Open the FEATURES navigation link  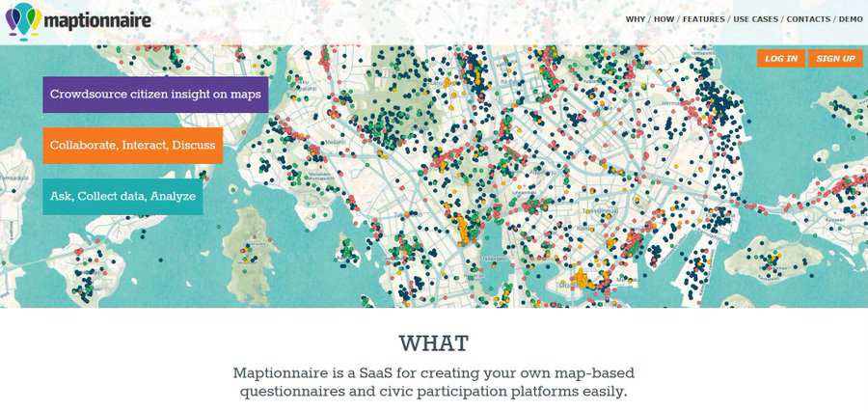click(x=704, y=19)
